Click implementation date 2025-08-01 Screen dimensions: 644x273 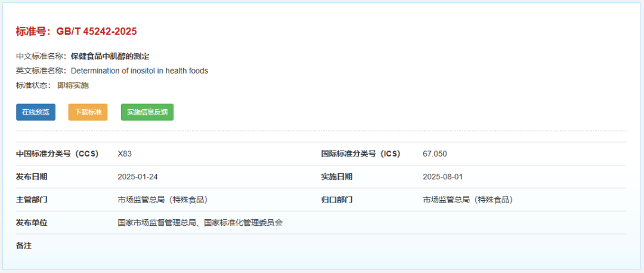tap(442, 177)
